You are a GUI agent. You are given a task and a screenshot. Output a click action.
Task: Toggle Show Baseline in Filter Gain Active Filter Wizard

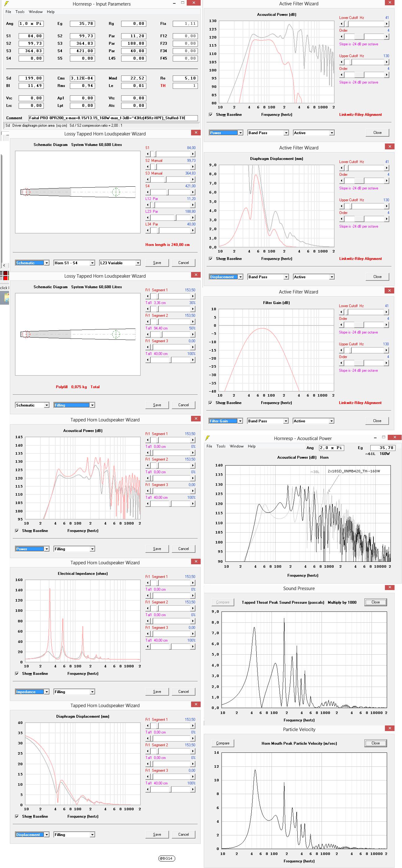point(210,403)
